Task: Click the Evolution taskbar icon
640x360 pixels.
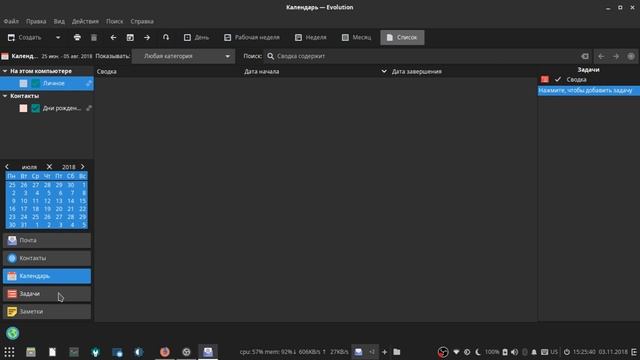Action: (x=208, y=352)
